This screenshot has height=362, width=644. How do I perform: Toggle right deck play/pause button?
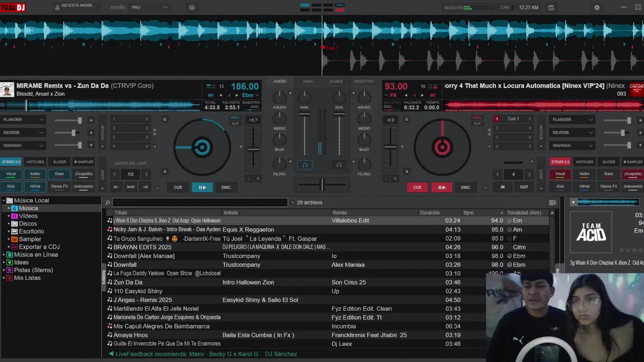click(442, 187)
